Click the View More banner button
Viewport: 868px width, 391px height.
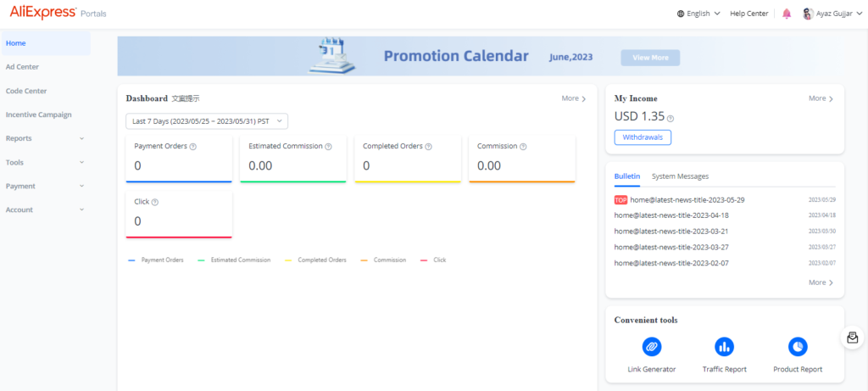(x=650, y=58)
